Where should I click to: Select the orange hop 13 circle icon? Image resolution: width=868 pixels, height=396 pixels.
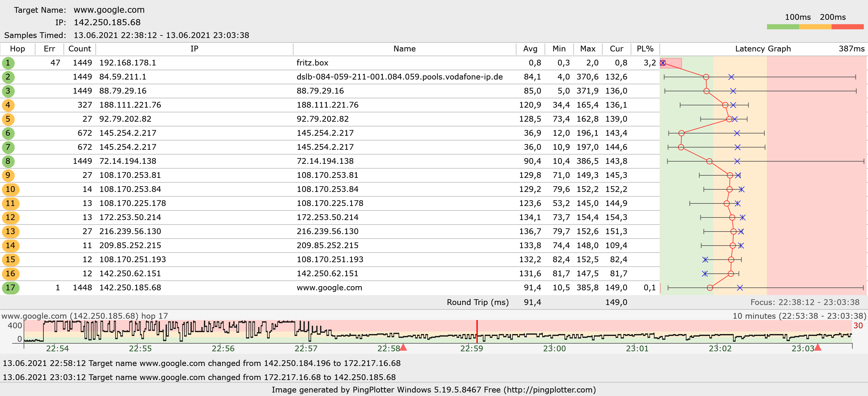coord(11,232)
